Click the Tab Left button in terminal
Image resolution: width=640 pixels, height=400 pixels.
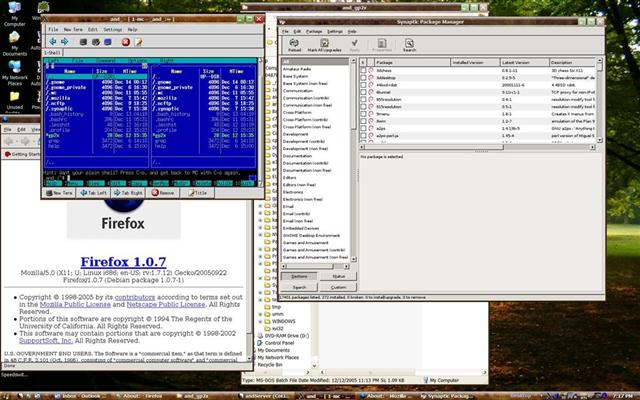point(93,193)
